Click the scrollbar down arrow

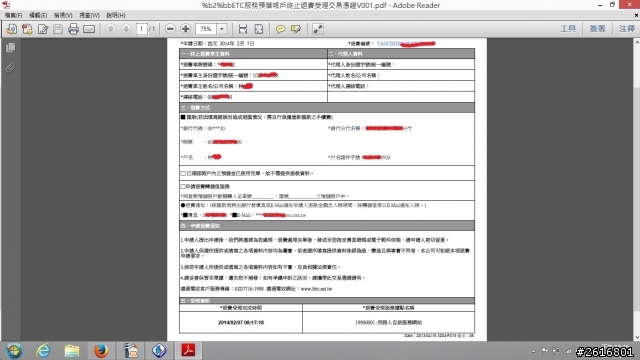(x=637, y=338)
